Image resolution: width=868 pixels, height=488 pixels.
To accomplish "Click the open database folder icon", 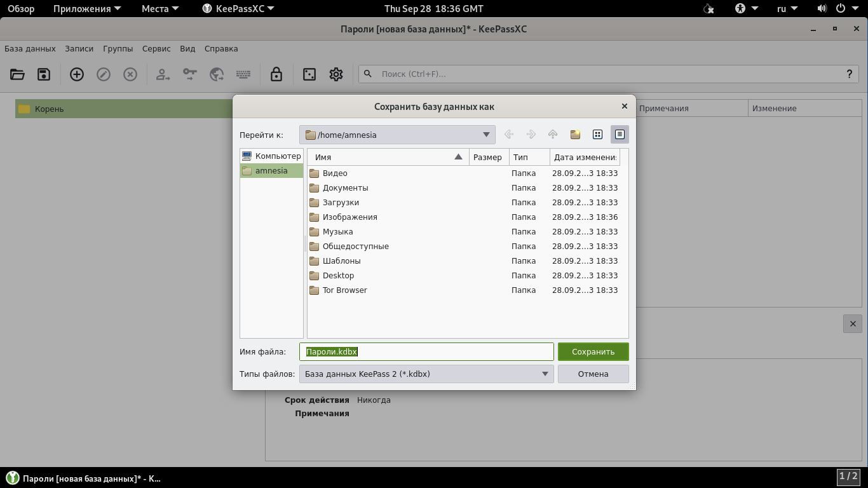I will [17, 74].
